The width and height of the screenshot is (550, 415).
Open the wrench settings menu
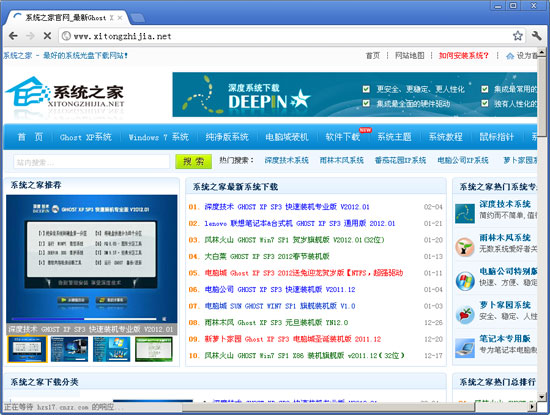pos(536,36)
